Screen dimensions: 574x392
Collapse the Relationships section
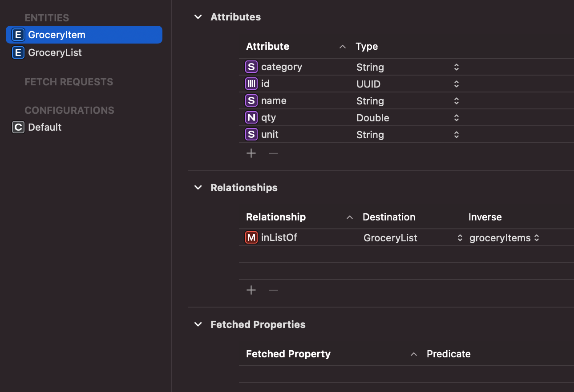(198, 188)
